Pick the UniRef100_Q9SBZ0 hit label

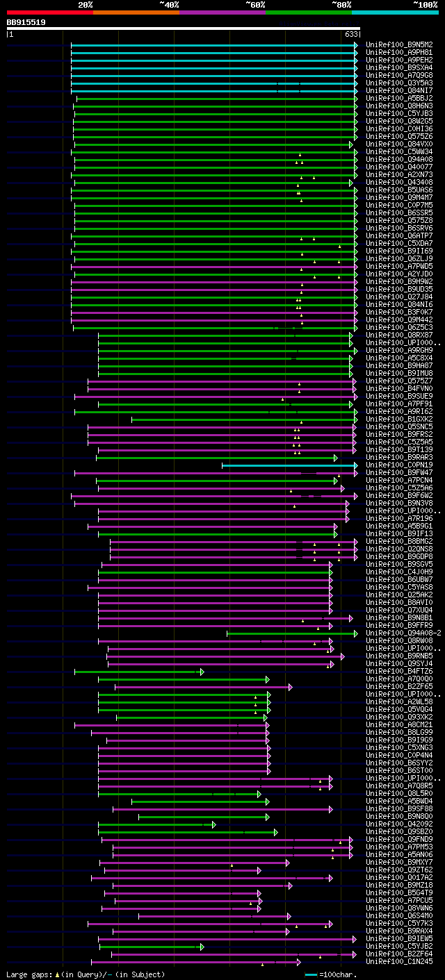[400, 832]
